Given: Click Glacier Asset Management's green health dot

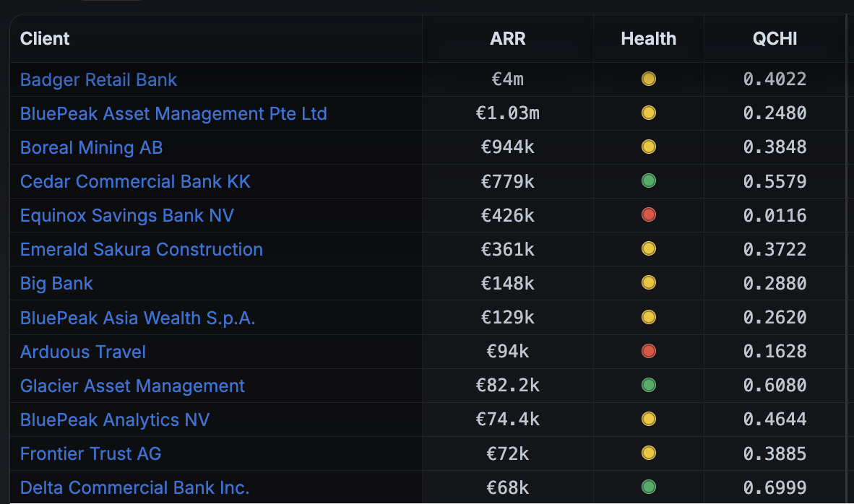Looking at the screenshot, I should [649, 385].
